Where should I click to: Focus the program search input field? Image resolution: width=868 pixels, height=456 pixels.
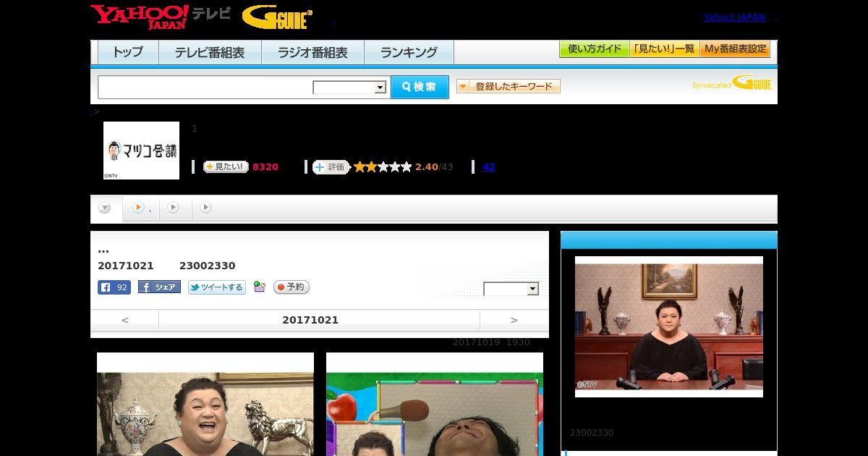coord(205,87)
